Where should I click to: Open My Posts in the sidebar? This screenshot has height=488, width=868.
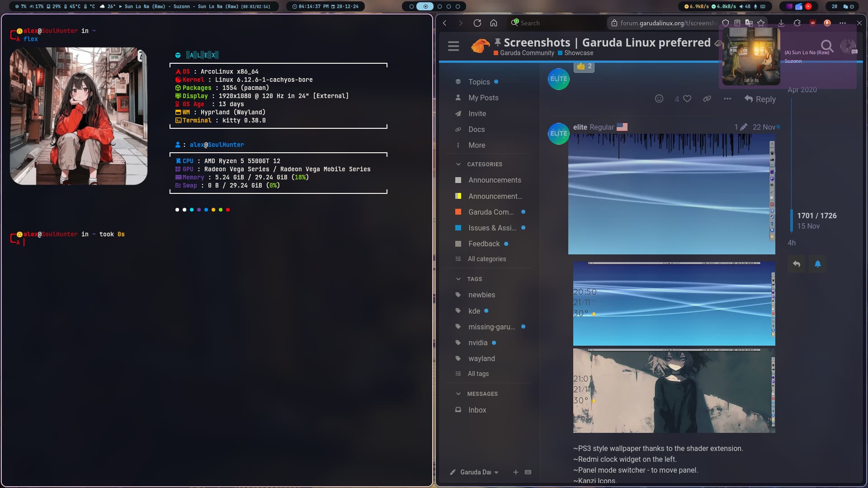(483, 98)
